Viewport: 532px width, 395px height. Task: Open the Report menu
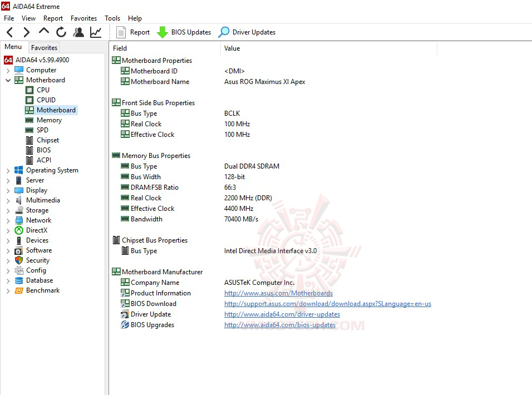click(53, 18)
